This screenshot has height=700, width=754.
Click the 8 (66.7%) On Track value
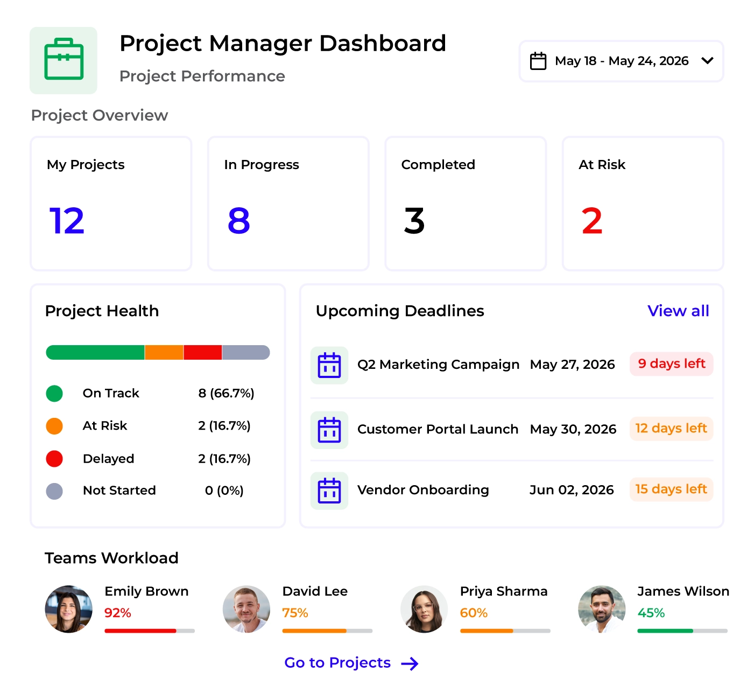[226, 393]
